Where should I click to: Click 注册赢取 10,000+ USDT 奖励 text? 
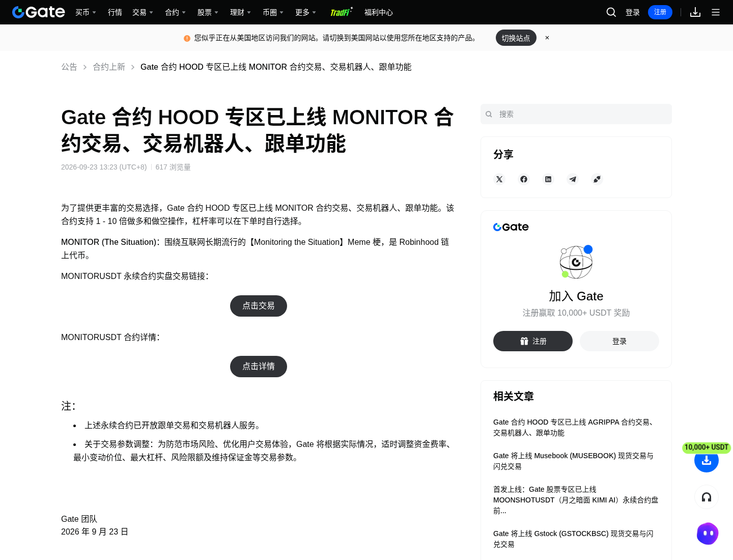tap(576, 313)
